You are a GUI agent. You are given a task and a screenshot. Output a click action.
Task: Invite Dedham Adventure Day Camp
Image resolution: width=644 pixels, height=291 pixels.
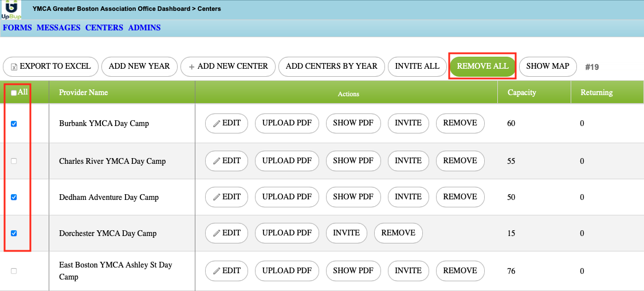coord(409,197)
